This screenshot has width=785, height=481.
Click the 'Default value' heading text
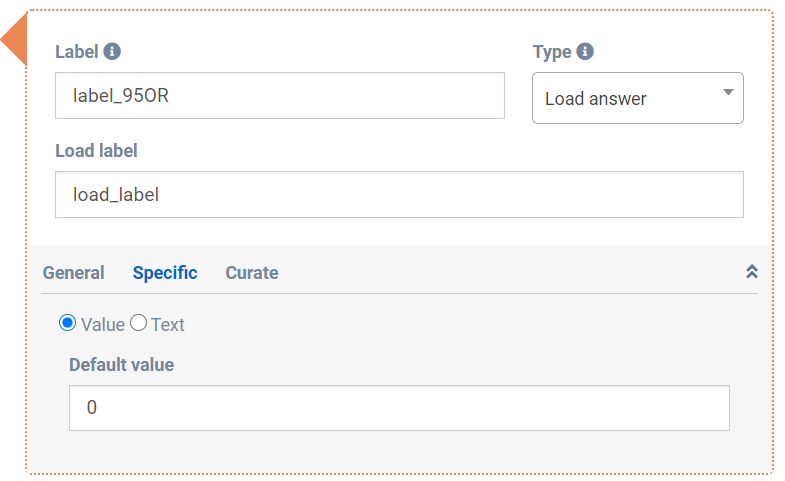[121, 365]
